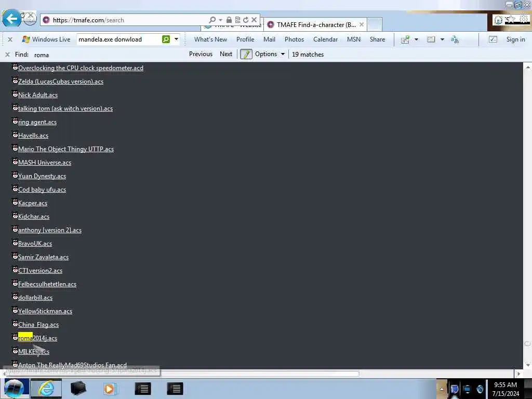This screenshot has width=532, height=399.
Task: Close the Find bar
Action: [x=7, y=55]
